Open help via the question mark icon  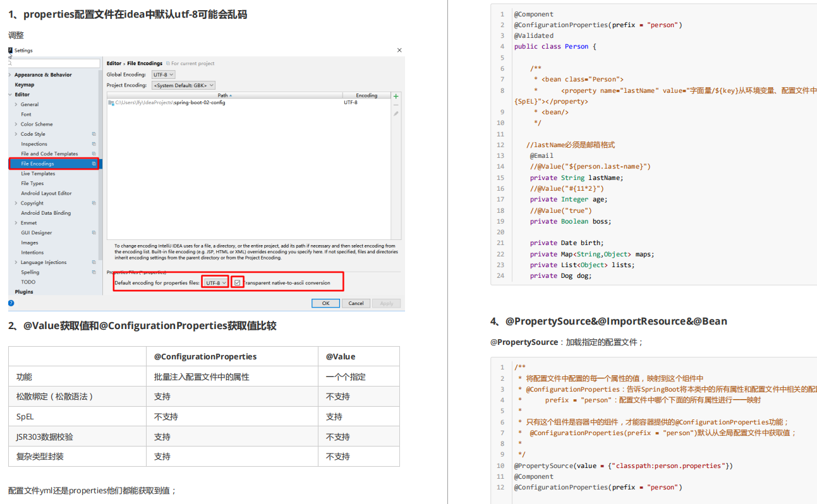pyautogui.click(x=11, y=303)
